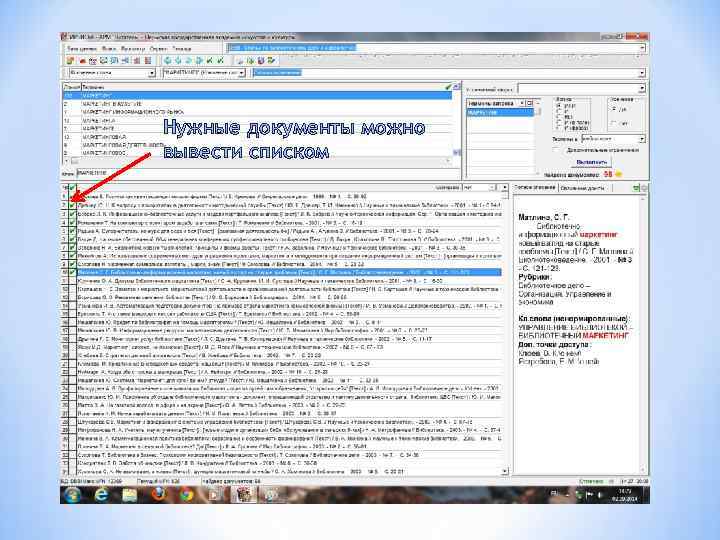This screenshot has height=540, width=720.
Task: Click the results list scroll-down arrow
Action: tap(505, 471)
